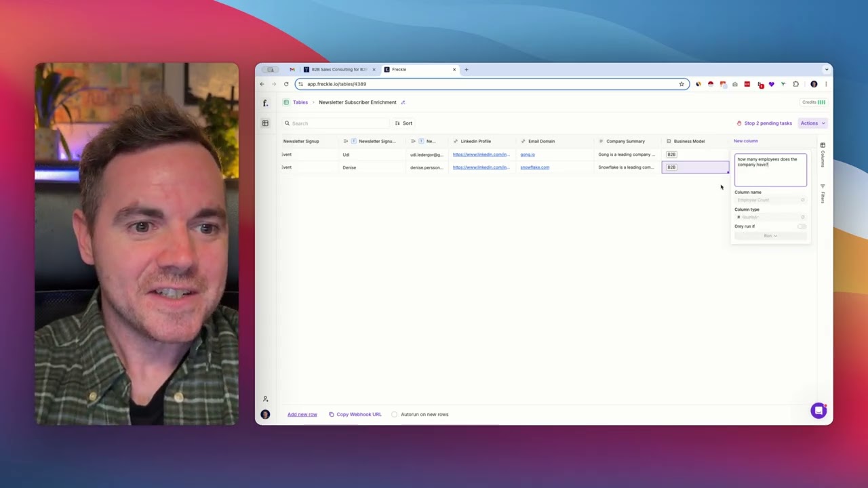Viewport: 868px width, 488px height.
Task: Open Denise's LinkedIn profile link
Action: pyautogui.click(x=481, y=167)
